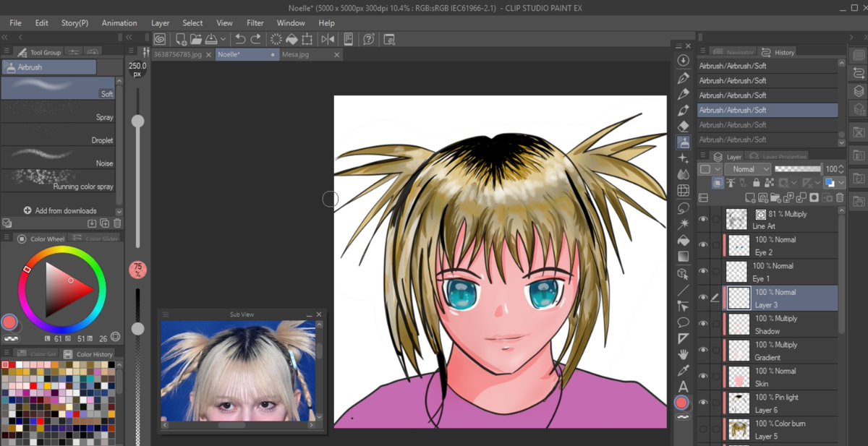
Task: Open the Animation menu
Action: 119,23
